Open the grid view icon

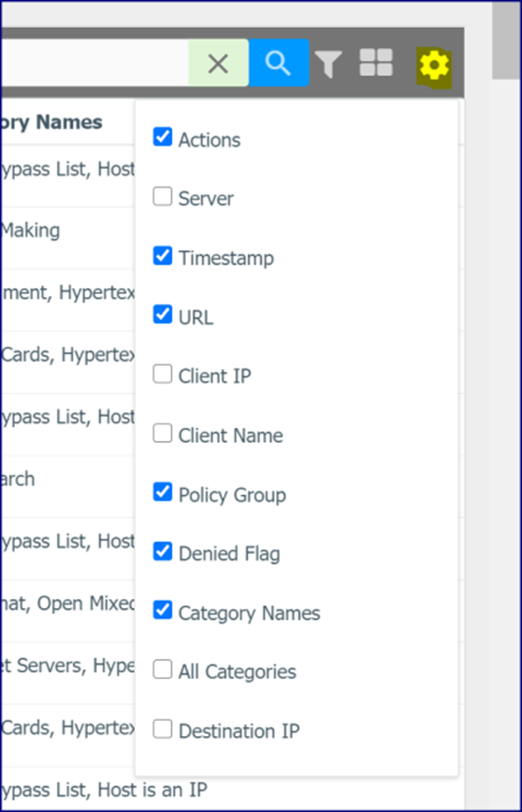tap(376, 63)
